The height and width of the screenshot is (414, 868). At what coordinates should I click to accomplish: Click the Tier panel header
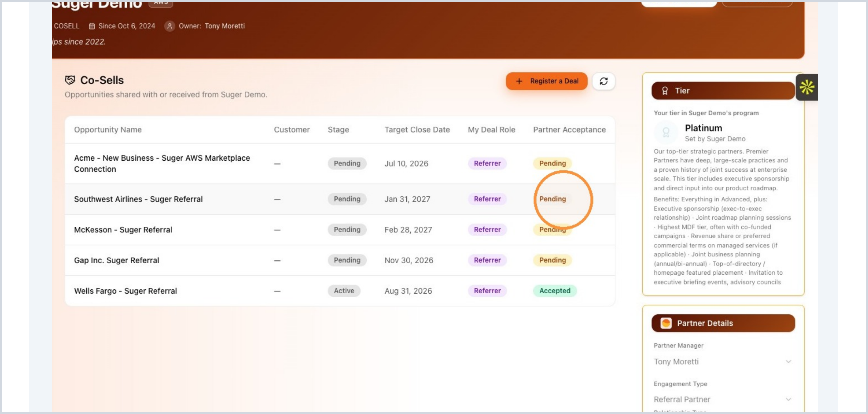[723, 91]
